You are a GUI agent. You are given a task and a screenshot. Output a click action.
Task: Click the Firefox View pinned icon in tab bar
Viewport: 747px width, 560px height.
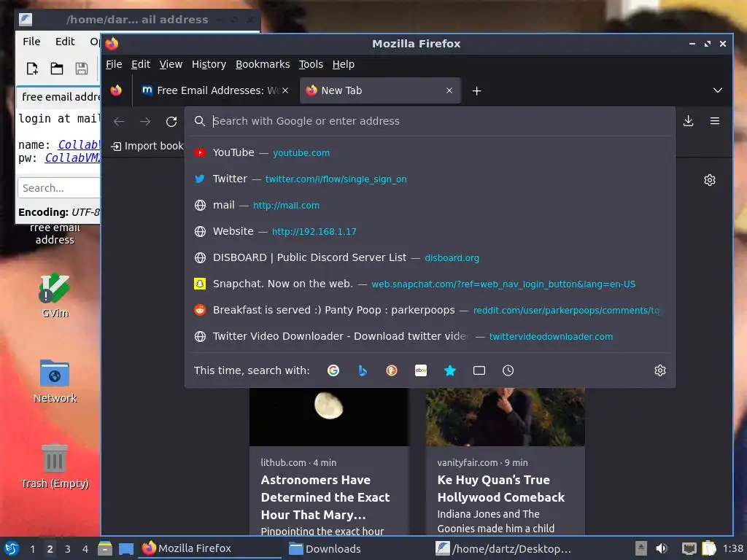pyautogui.click(x=116, y=90)
